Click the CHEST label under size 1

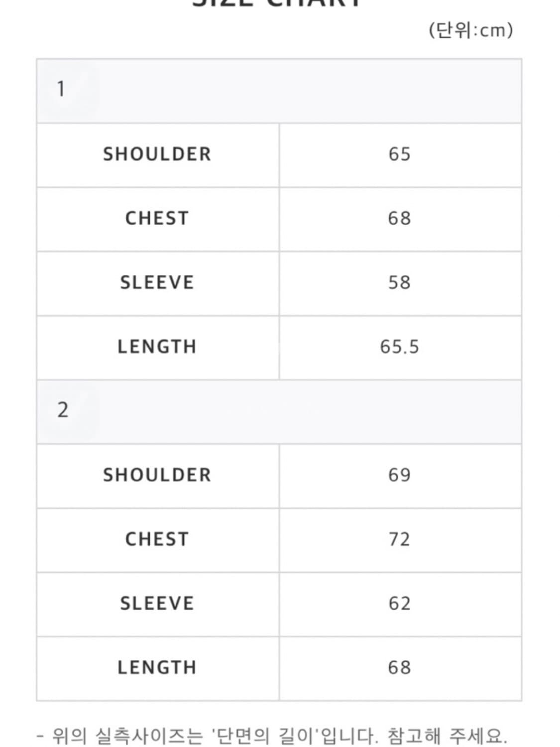157,219
